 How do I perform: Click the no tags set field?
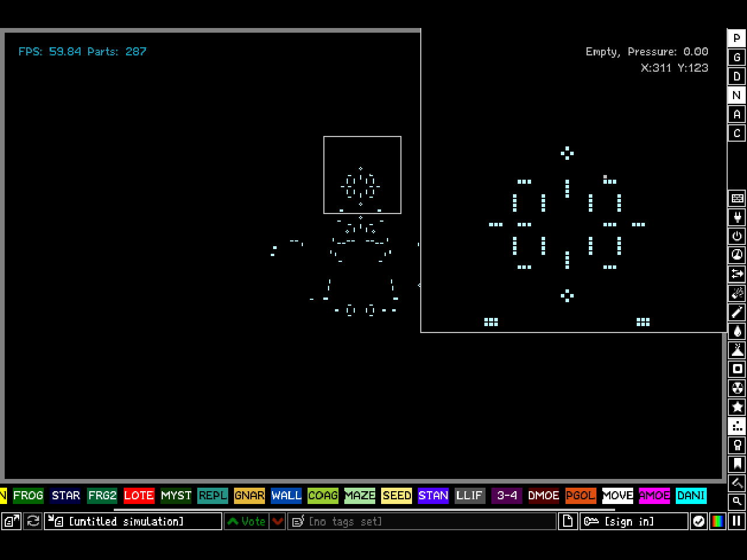coord(422,521)
